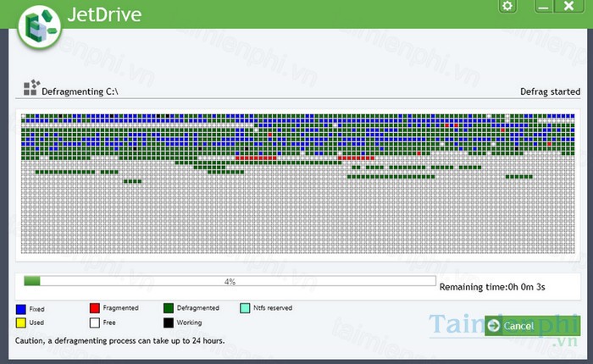
Task: Close the JetDrive window
Action: (x=568, y=6)
